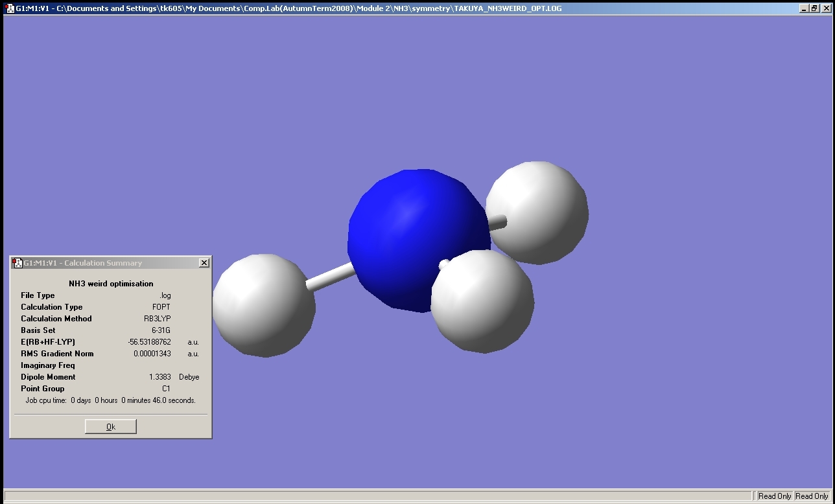
Task: Open the GaussView window system menu icon
Action: 9,8
